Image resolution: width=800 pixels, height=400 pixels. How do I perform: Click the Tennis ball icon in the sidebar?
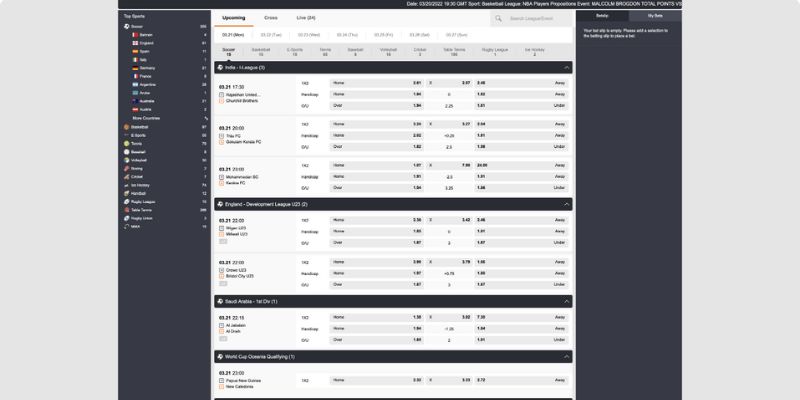(127, 144)
